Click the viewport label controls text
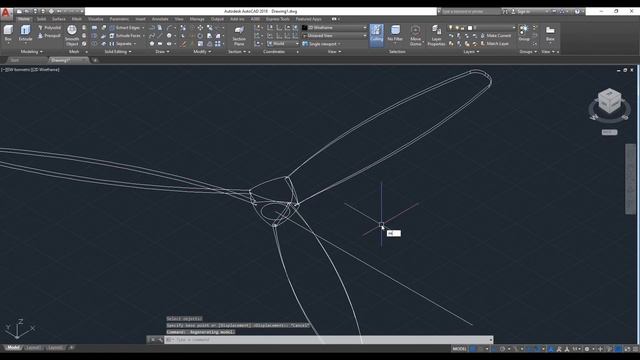This screenshot has width=640, height=360. (x=30, y=70)
